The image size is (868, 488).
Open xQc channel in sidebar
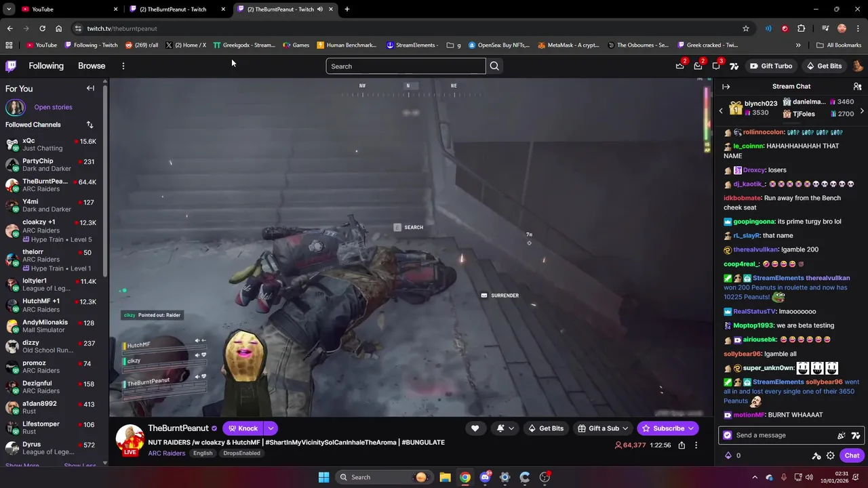pyautogui.click(x=51, y=145)
